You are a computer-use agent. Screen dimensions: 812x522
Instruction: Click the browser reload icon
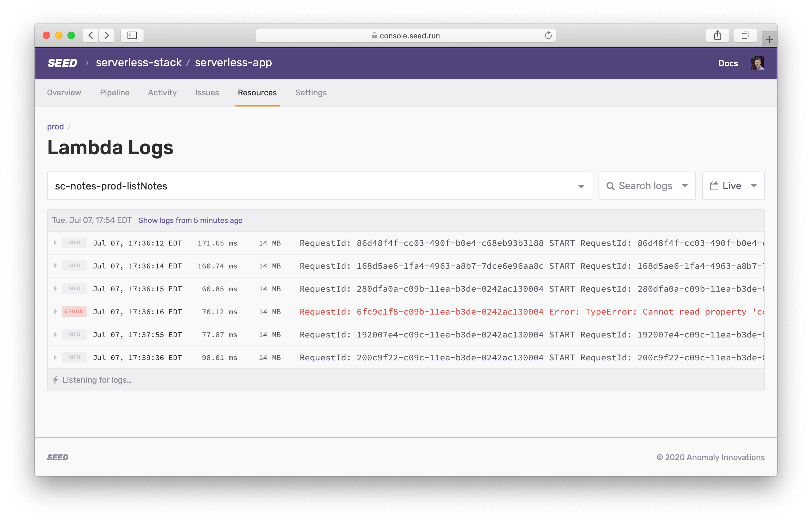(x=548, y=35)
